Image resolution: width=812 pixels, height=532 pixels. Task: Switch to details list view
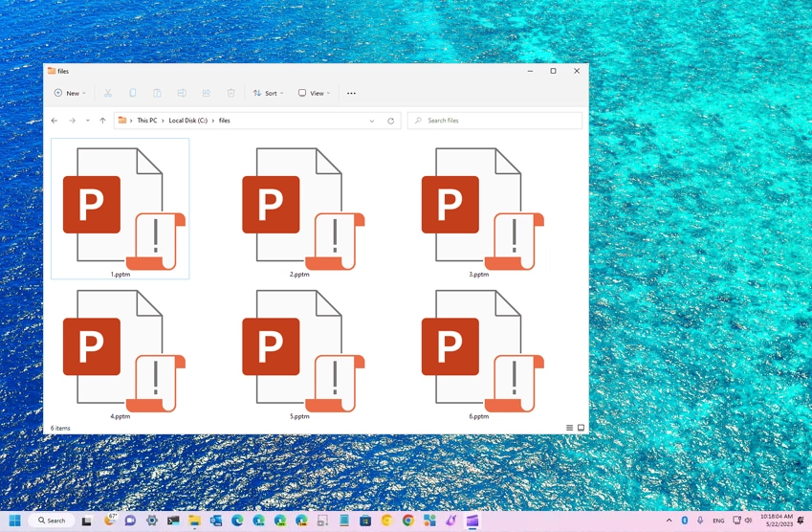point(569,428)
